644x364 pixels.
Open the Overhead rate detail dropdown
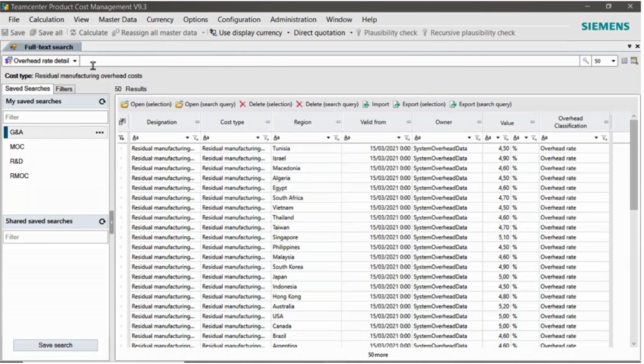coord(75,61)
